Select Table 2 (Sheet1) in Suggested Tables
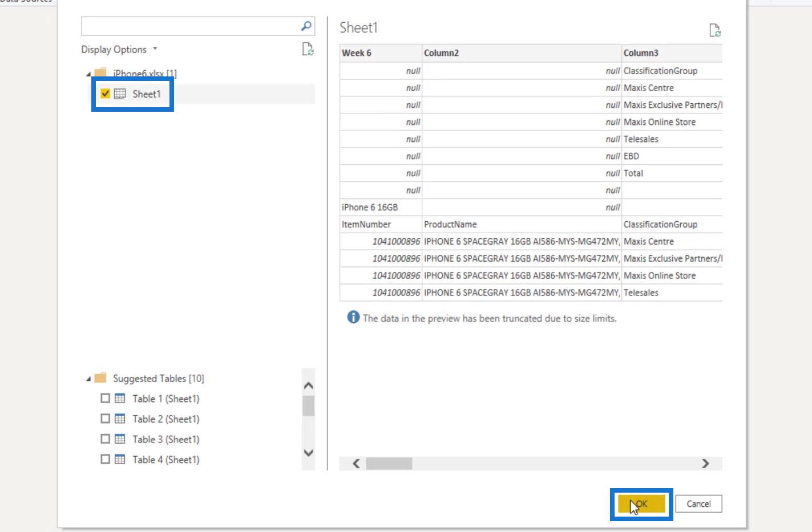The image size is (812, 532). click(x=166, y=419)
